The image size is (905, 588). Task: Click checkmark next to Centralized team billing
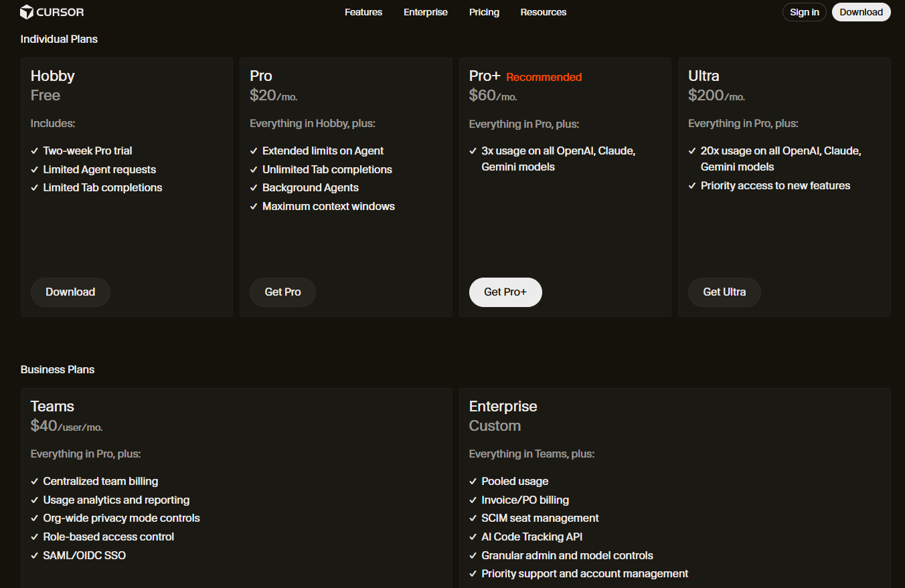(35, 482)
